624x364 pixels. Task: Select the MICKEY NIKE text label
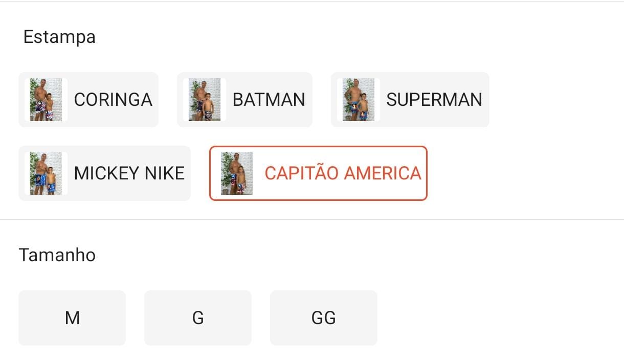(129, 173)
